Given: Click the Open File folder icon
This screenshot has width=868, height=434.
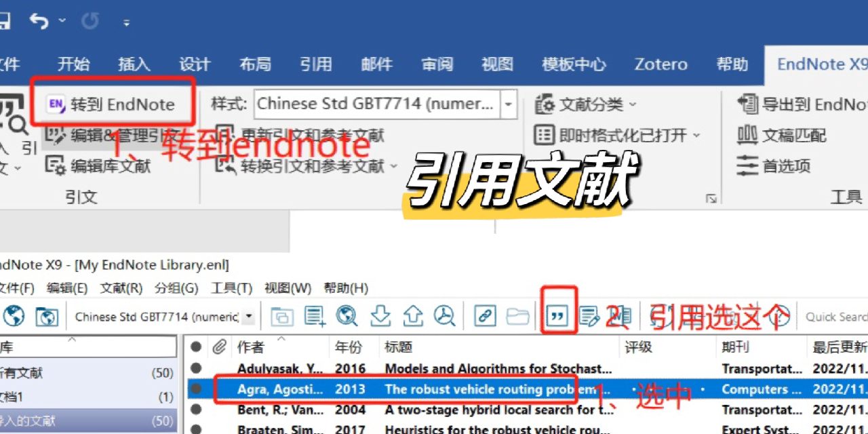Looking at the screenshot, I should [x=518, y=316].
